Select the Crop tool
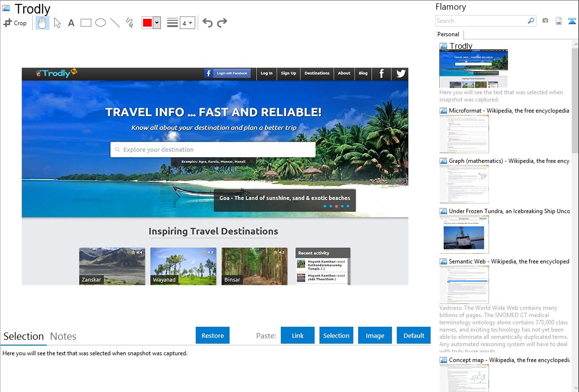 (15, 23)
